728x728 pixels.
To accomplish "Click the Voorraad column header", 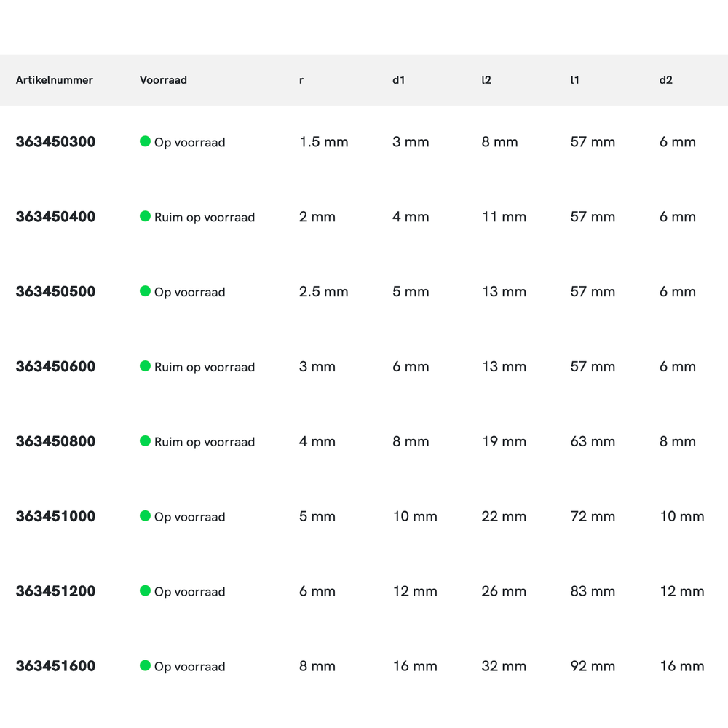I will pyautogui.click(x=163, y=80).
